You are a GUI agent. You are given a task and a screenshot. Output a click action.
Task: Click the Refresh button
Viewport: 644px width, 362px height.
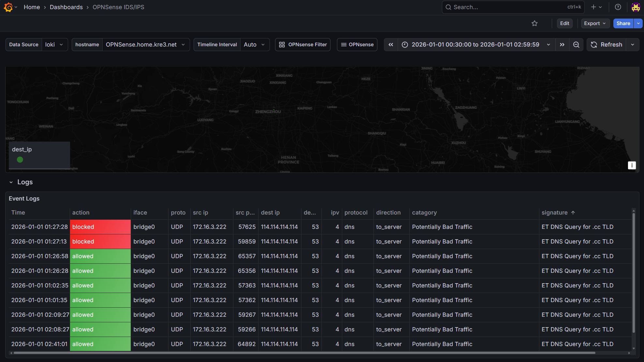point(607,45)
